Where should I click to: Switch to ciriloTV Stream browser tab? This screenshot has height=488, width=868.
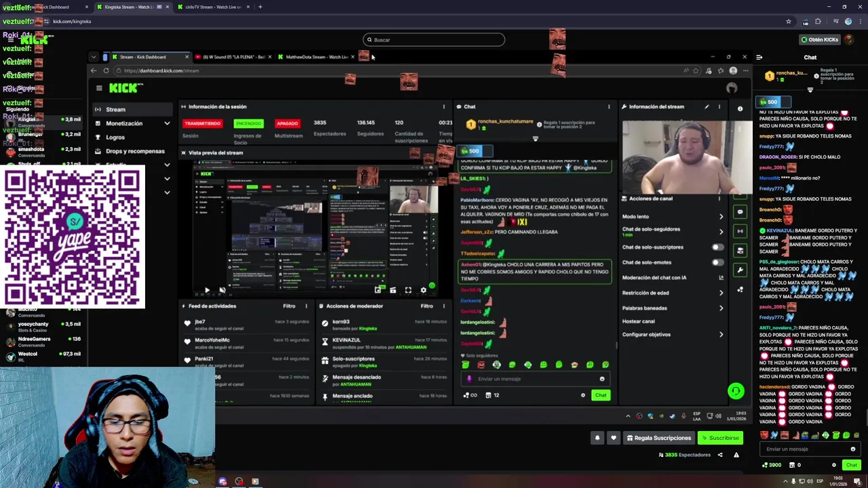pyautogui.click(x=214, y=7)
